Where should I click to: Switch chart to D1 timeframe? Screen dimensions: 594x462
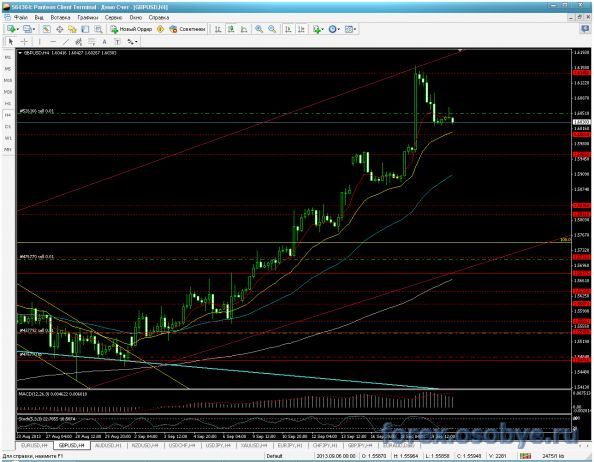(x=8, y=126)
